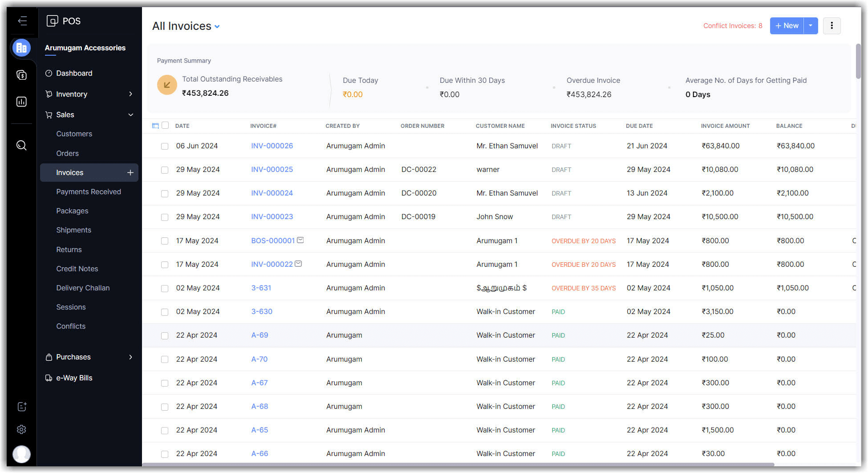
Task: Collapse the sidebar with the arrow icon
Action: [22, 21]
